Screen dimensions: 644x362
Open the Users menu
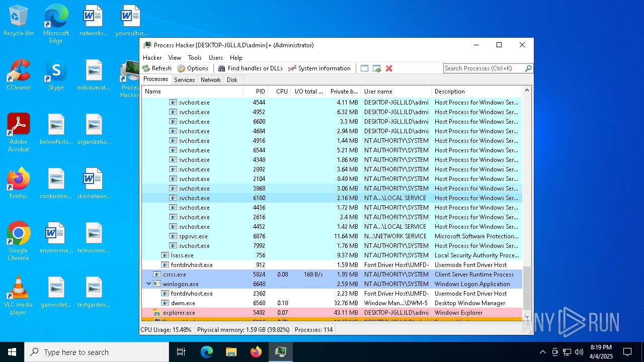click(216, 58)
